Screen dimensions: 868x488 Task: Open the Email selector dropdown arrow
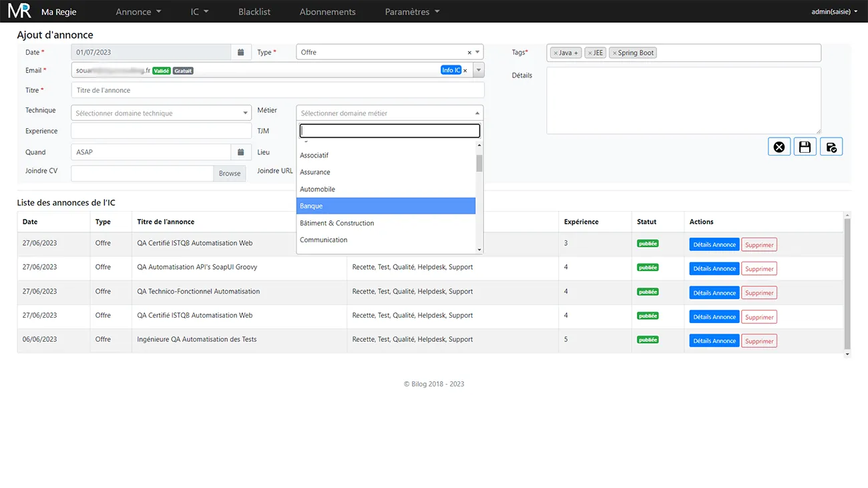click(479, 70)
